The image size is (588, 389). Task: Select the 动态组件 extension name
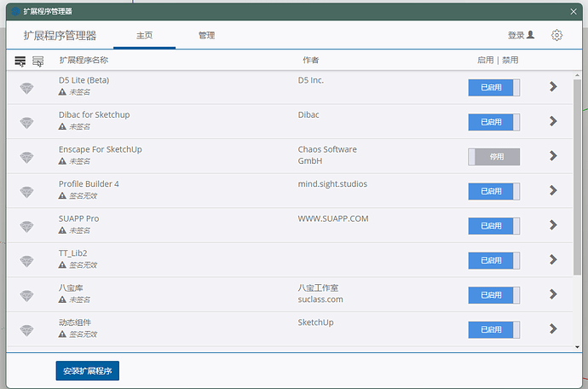75,322
